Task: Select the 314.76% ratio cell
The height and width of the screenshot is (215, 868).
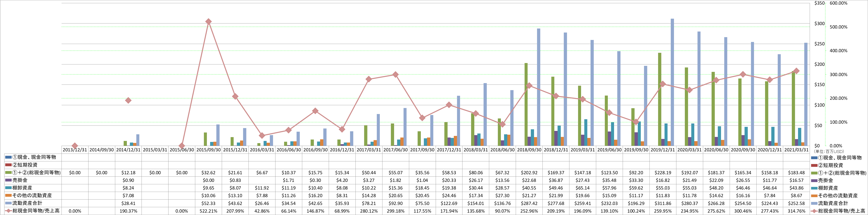Action: coord(797,211)
